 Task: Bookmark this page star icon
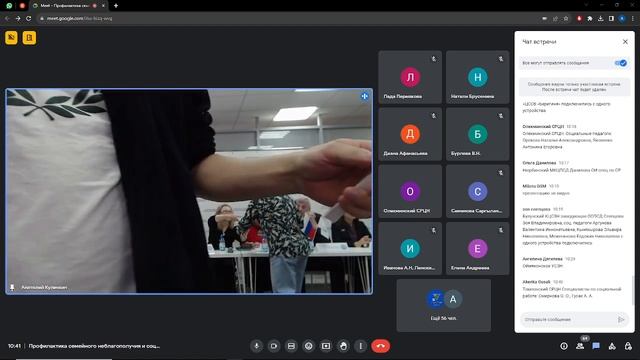click(566, 18)
